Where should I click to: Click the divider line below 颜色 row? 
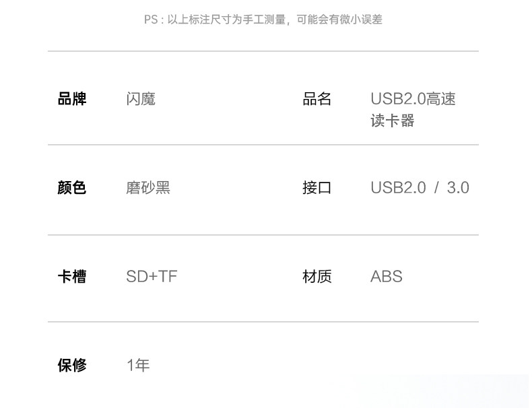tap(263, 235)
